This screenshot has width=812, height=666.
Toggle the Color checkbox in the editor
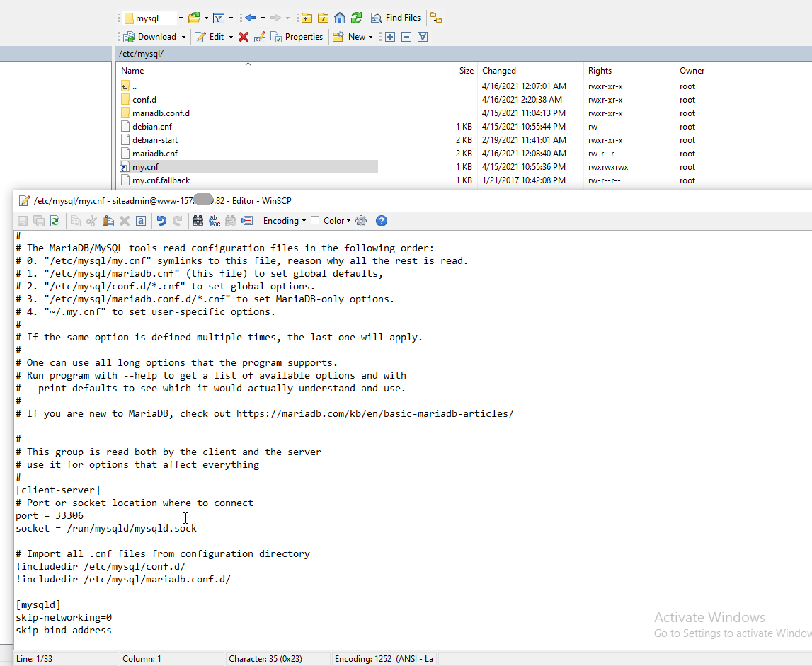pos(315,221)
